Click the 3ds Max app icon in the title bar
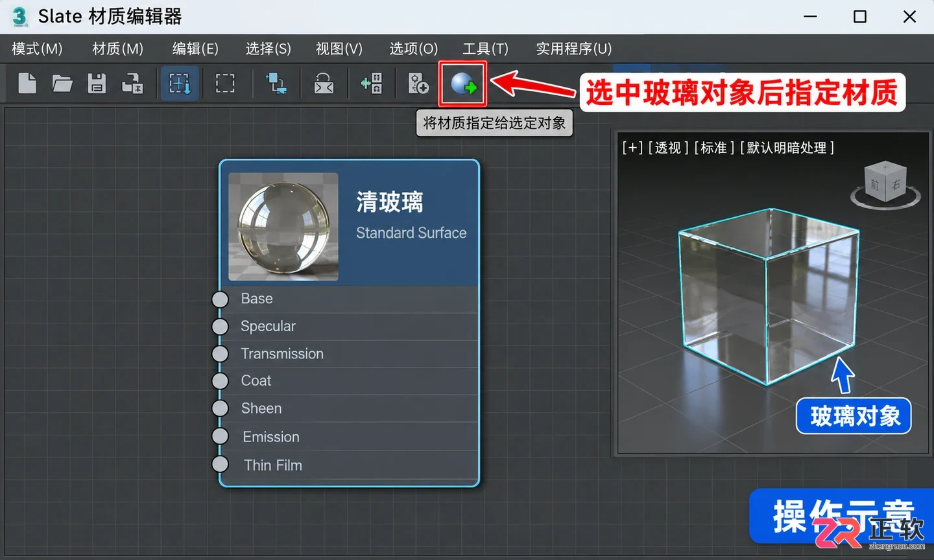This screenshot has height=560, width=934. pos(20,16)
